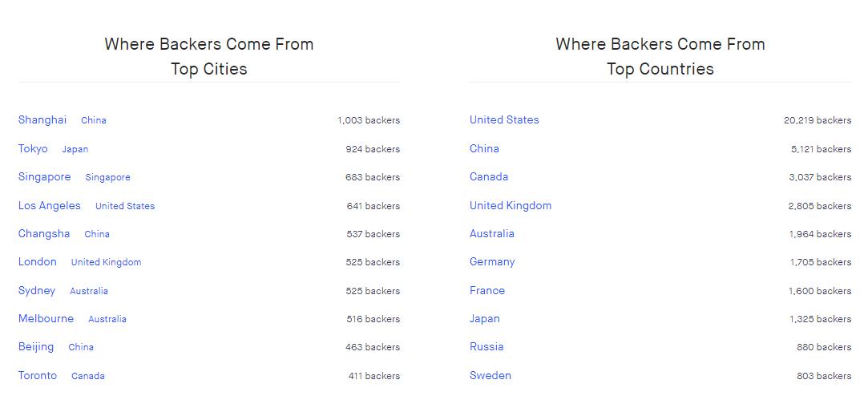Open the Shanghai city link
Image resolution: width=868 pixels, height=408 pixels.
pos(42,120)
